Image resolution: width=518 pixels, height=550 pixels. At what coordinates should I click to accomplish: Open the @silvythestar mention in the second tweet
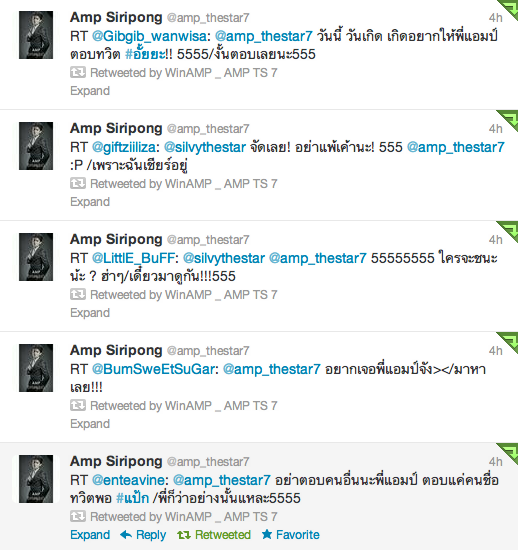(x=205, y=147)
